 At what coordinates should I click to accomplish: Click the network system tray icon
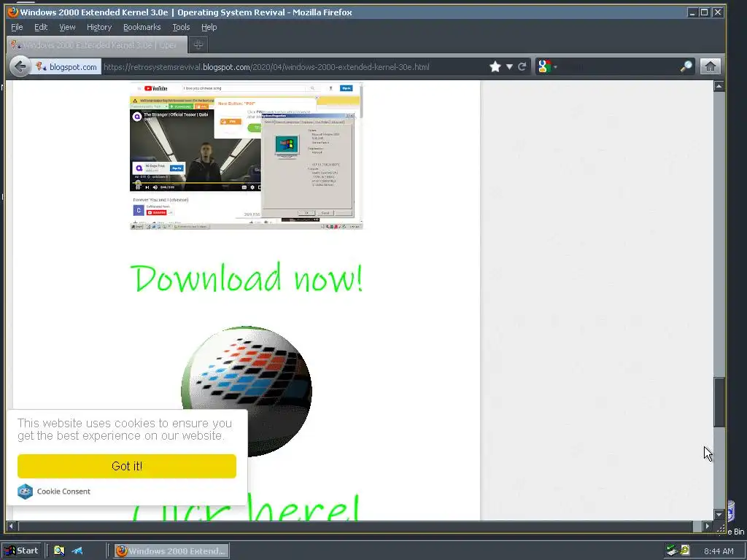pos(672,551)
